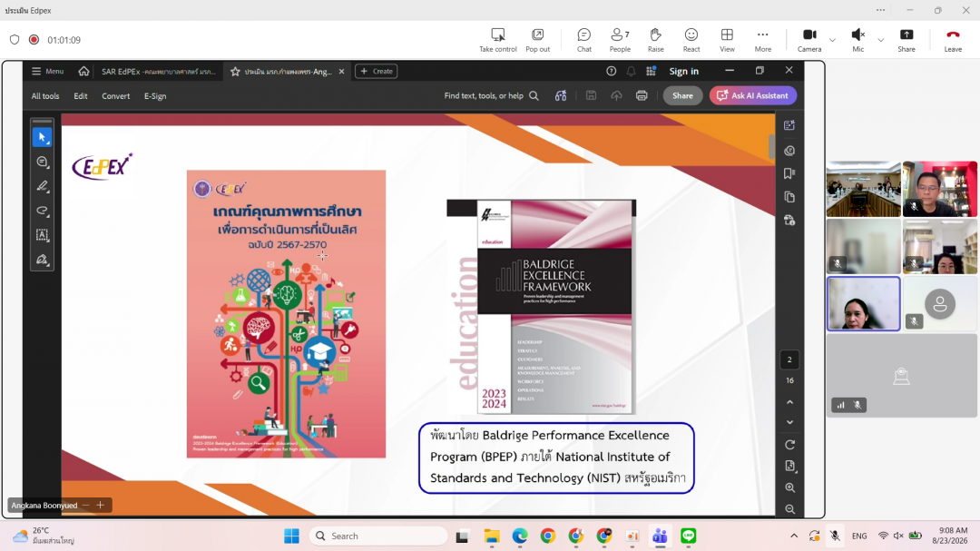This screenshot has height=551, width=980.
Task: Open Acrobat help icon
Action: point(612,72)
